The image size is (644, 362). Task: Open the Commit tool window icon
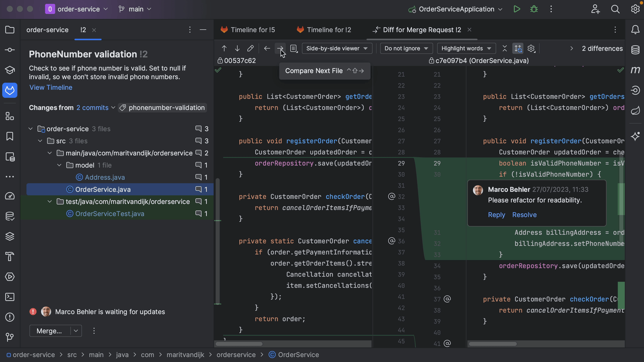(x=10, y=50)
